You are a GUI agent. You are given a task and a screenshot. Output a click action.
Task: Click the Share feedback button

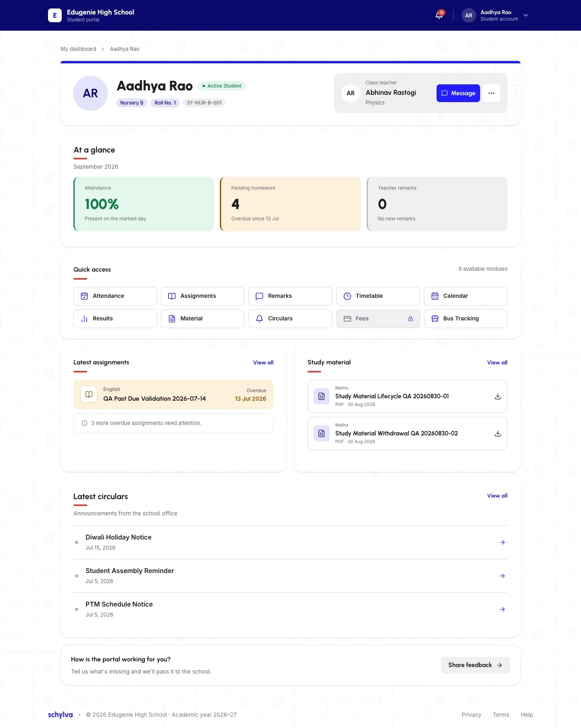pos(475,665)
